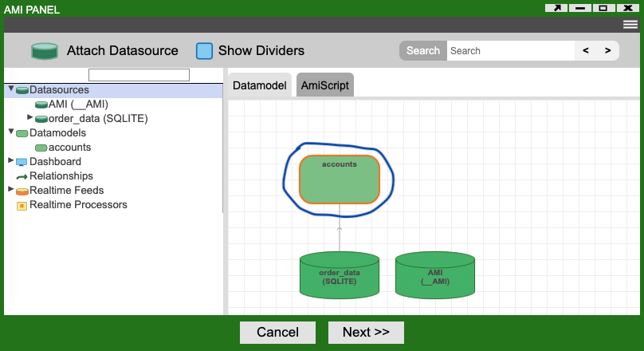Select the order_data SQLITE cylinder node
This screenshot has width=644, height=351.
(x=339, y=276)
